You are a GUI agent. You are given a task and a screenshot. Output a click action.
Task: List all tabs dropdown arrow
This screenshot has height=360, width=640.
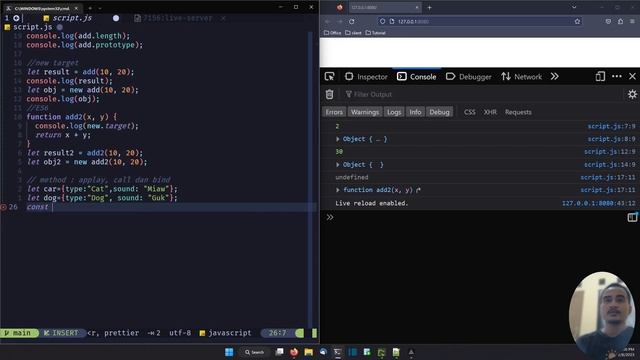point(574,7)
